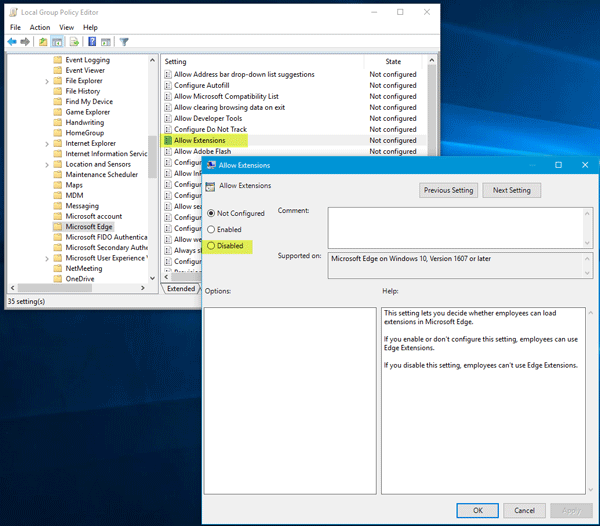Expand the File Explorer tree node
600x526 pixels.
[x=46, y=80]
